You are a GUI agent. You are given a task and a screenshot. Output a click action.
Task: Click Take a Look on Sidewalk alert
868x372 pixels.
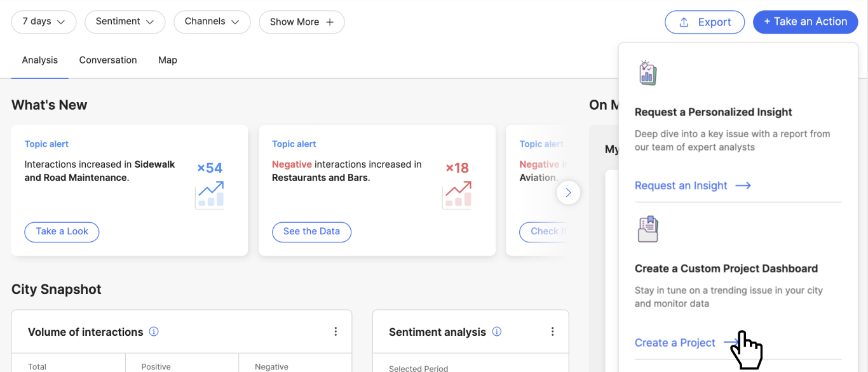62,232
